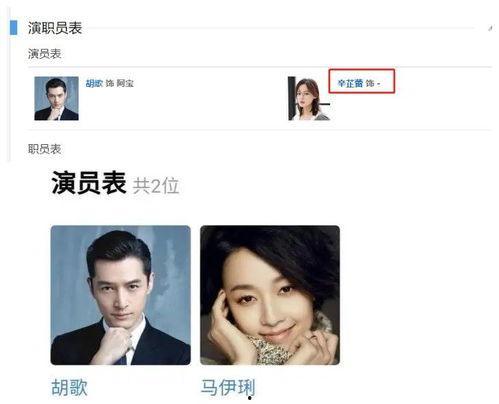The width and height of the screenshot is (499, 404).
Task: Open the 职员表 sub-section label
Action: click(45, 149)
